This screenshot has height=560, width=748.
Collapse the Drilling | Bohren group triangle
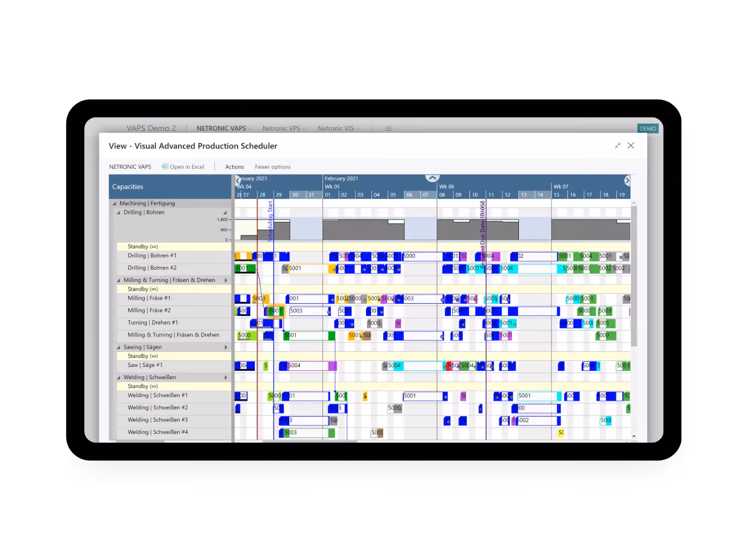coord(119,213)
